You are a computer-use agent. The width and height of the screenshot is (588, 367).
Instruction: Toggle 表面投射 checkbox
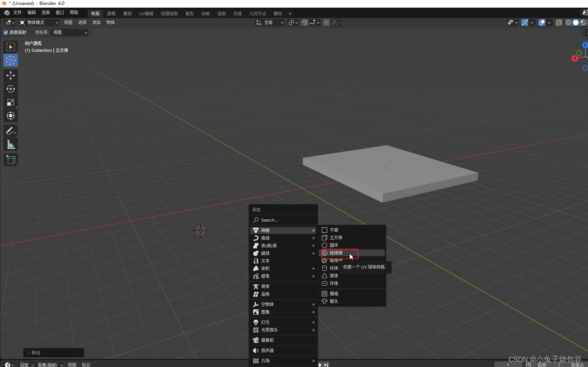[x=6, y=32]
